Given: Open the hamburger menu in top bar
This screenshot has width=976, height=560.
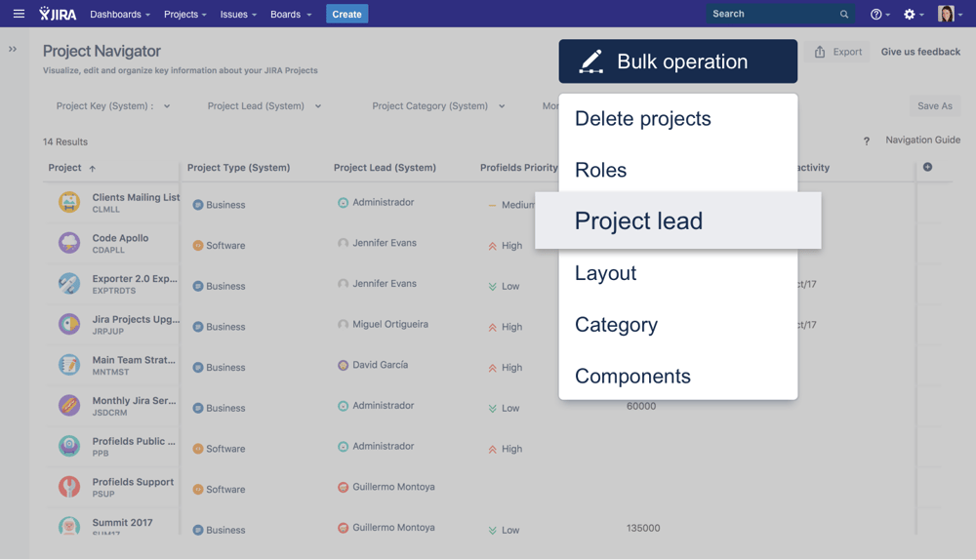Looking at the screenshot, I should 19,14.
